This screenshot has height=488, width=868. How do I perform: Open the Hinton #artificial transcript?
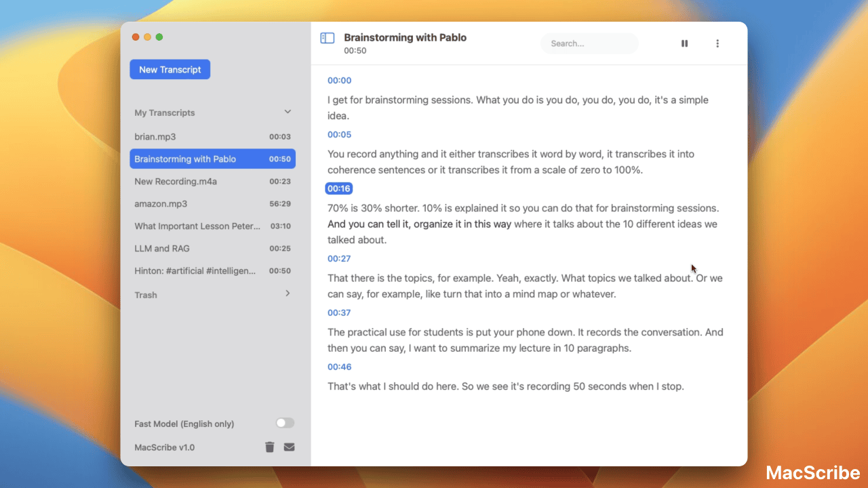pos(197,270)
